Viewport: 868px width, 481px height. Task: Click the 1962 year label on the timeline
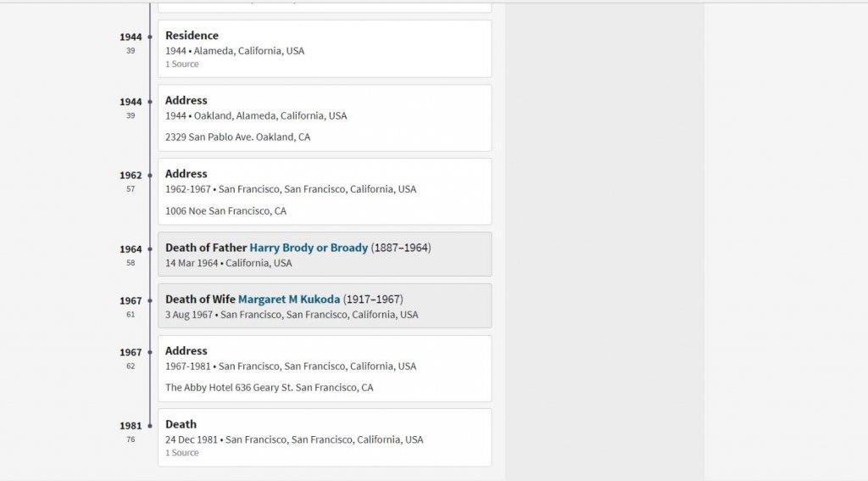click(x=131, y=176)
